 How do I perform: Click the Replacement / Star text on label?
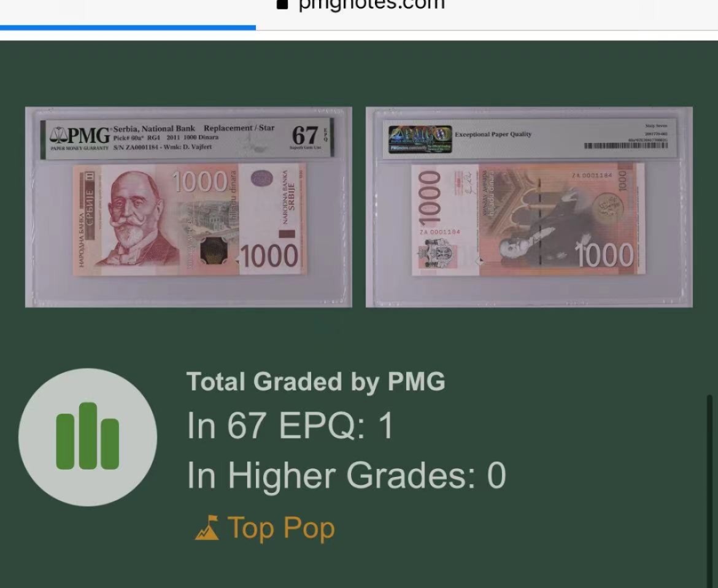point(239,128)
